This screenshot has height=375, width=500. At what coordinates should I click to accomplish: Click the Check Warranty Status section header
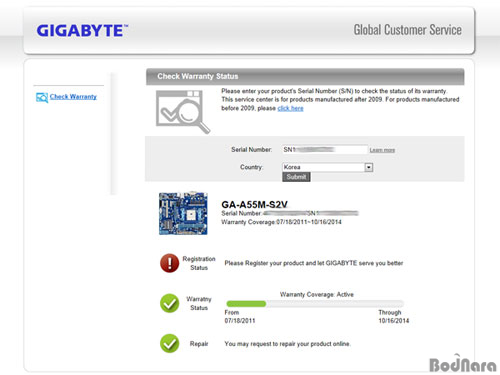(x=305, y=76)
